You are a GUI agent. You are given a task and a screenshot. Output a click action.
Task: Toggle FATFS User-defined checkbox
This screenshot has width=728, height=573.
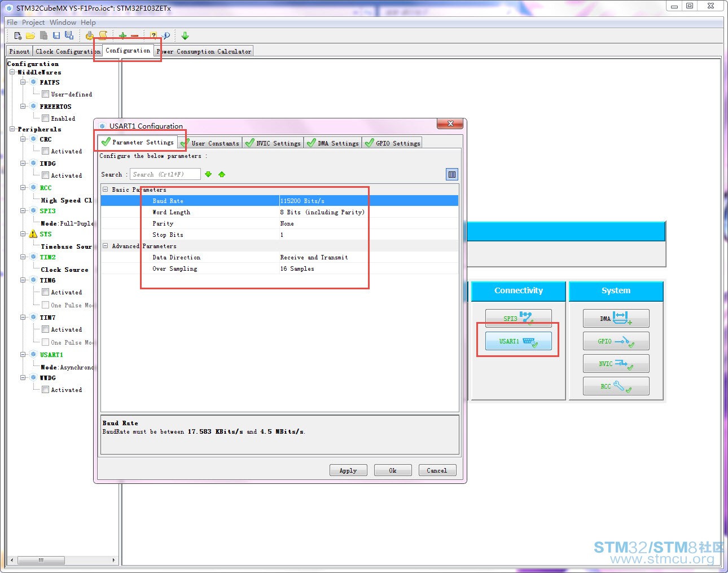tap(45, 94)
